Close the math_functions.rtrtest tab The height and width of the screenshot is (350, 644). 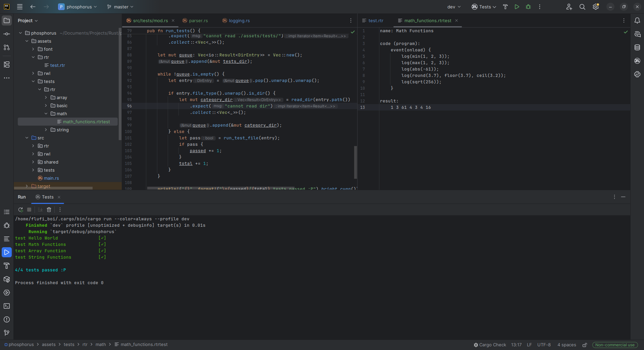click(457, 20)
